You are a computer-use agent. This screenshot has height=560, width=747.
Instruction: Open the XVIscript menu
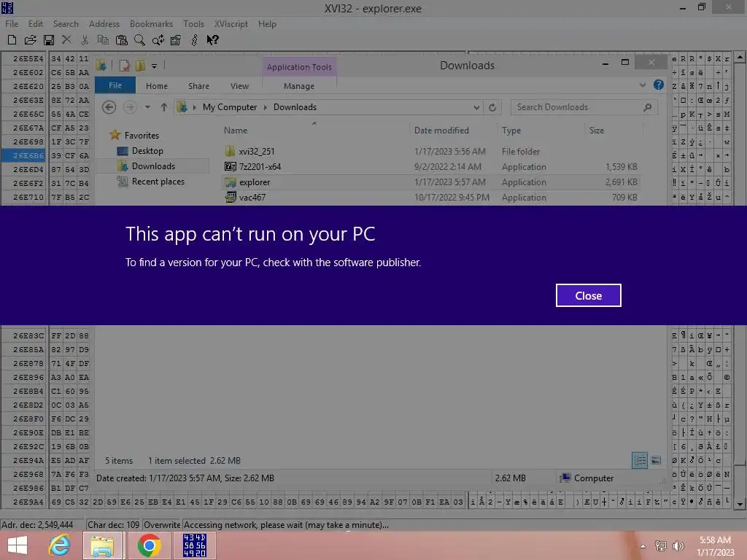pyautogui.click(x=231, y=24)
